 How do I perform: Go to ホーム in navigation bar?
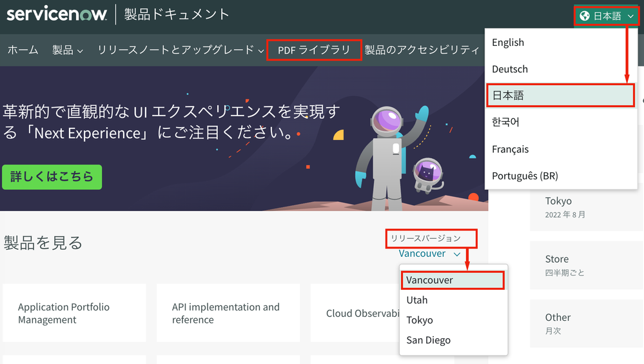click(x=23, y=50)
